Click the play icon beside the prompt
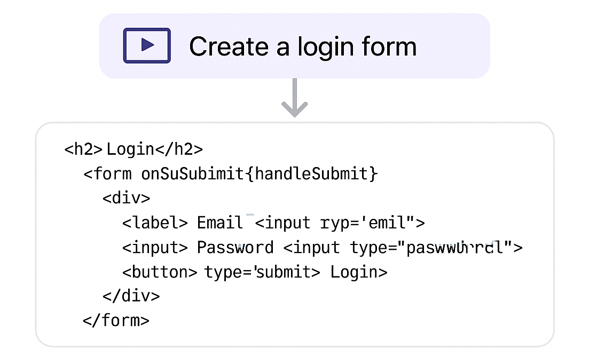This screenshot has height=364, width=597. 147,46
